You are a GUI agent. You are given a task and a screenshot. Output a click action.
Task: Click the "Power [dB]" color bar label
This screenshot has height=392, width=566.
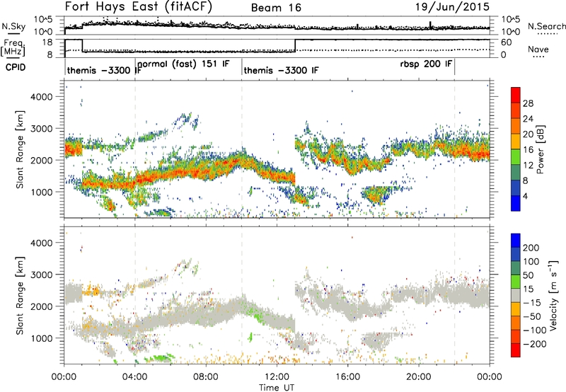(x=540, y=149)
